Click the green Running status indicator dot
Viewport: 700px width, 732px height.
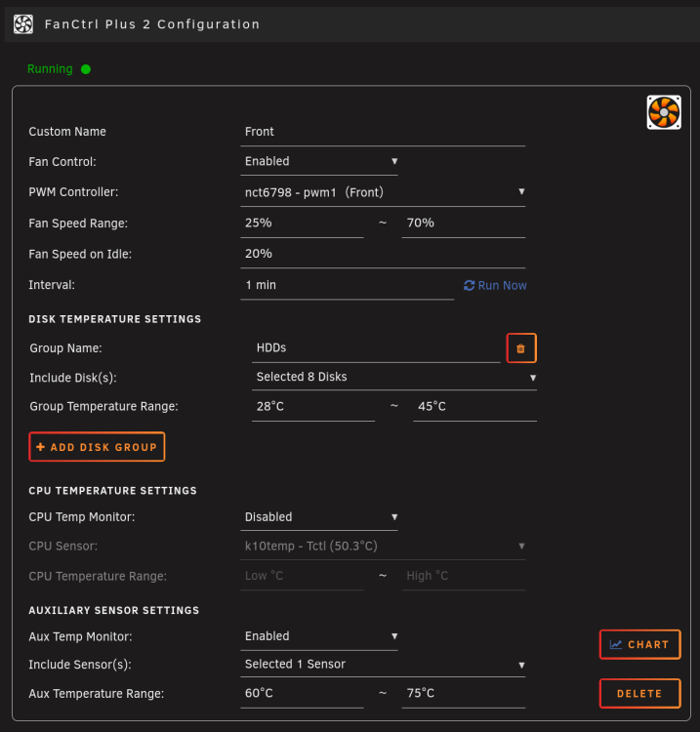coord(86,69)
